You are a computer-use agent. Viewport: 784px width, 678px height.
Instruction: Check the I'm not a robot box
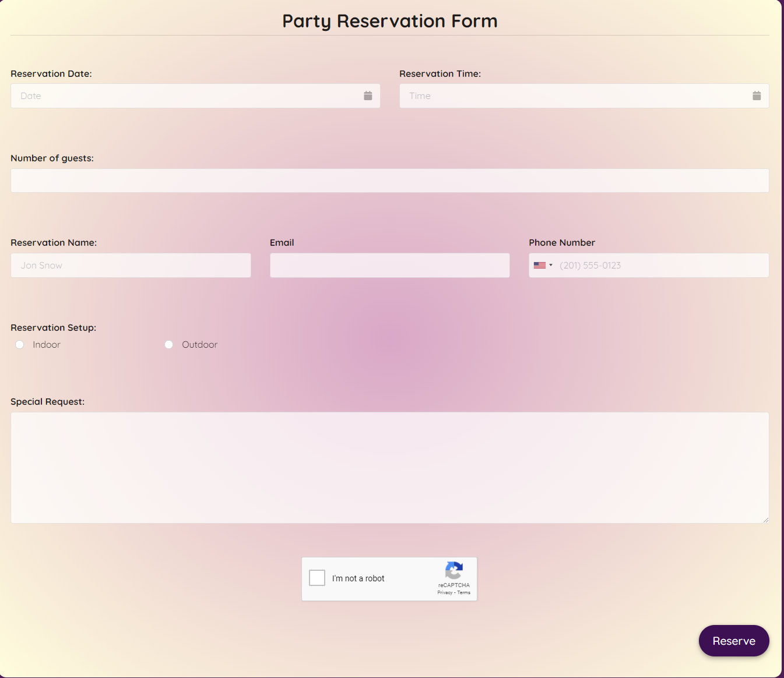point(317,578)
